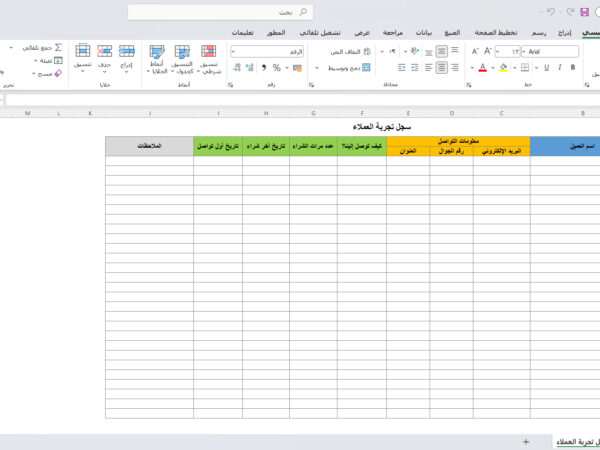Open the Arial font name dropdown
The width and height of the screenshot is (600, 450).
pos(551,50)
